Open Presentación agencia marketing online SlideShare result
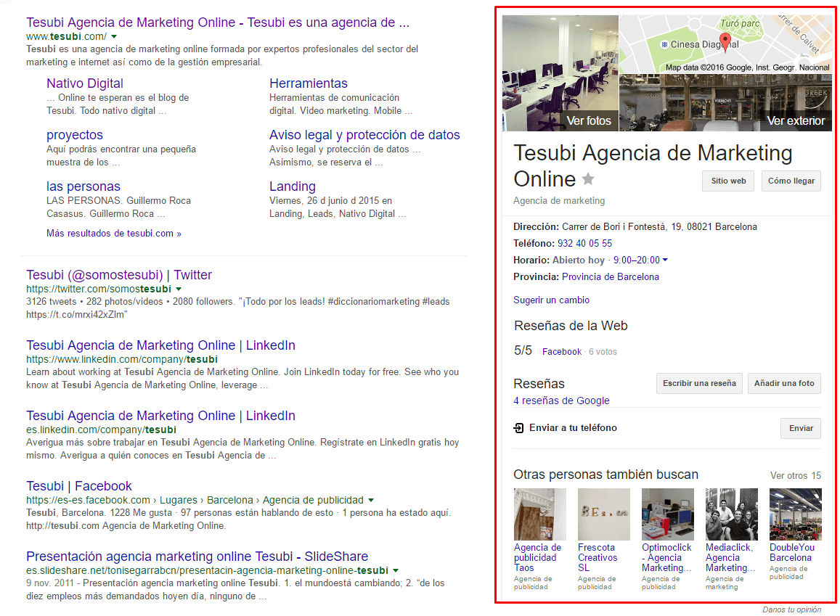This screenshot has width=840, height=616. 197,557
